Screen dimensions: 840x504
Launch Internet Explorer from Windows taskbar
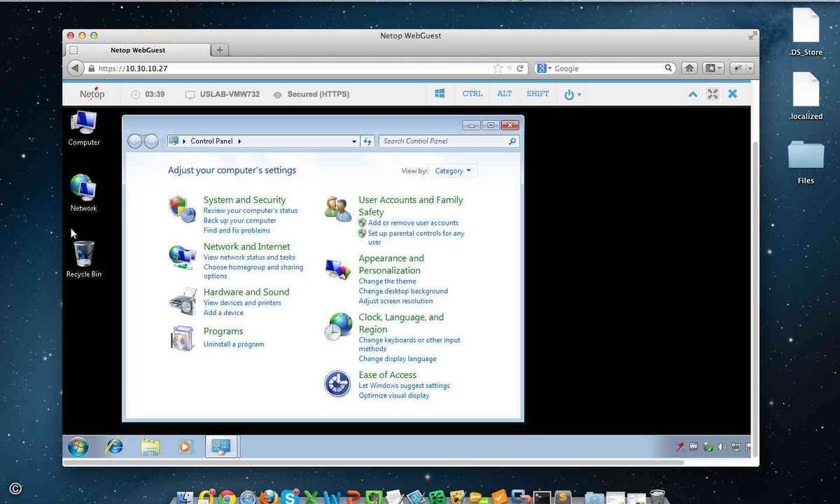(114, 446)
